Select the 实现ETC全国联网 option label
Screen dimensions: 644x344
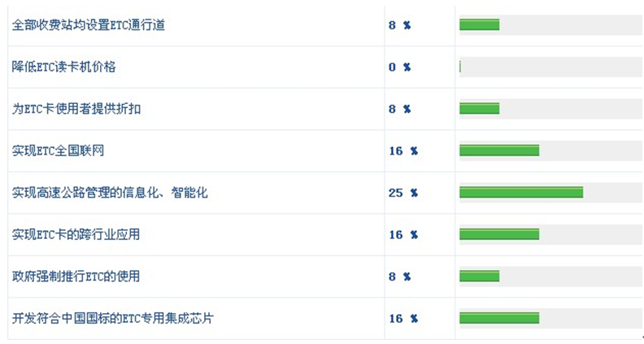coord(59,150)
